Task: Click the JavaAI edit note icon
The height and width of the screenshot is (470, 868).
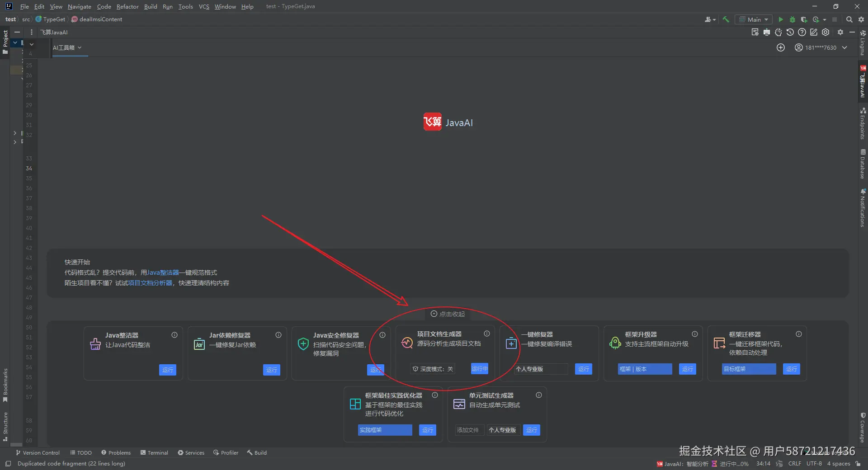Action: pos(814,32)
